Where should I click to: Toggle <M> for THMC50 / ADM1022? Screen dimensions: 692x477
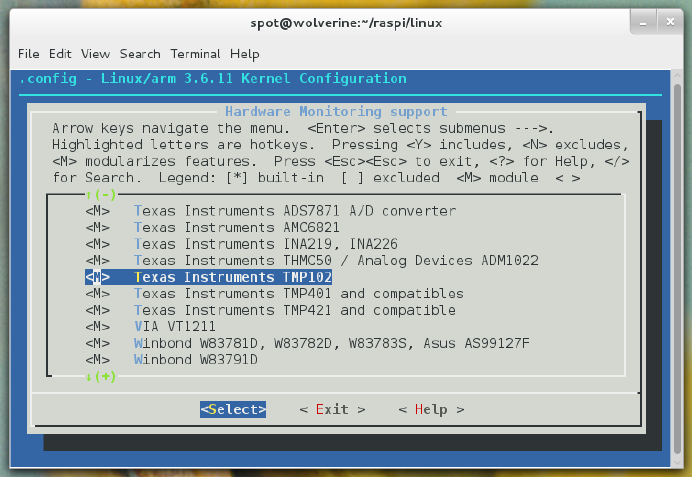coord(98,261)
